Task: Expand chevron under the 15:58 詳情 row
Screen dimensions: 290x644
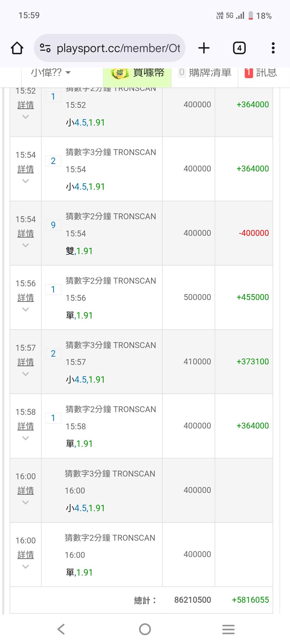Action: pyautogui.click(x=26, y=438)
